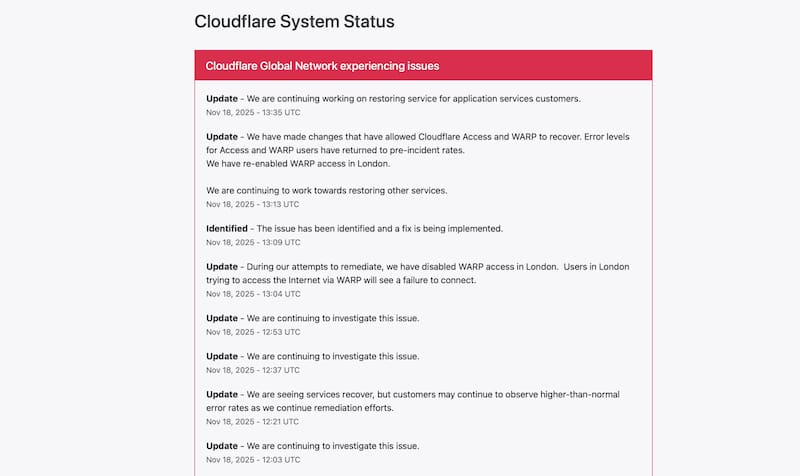
Task: Click the restoring other services sentence
Action: (x=340, y=190)
